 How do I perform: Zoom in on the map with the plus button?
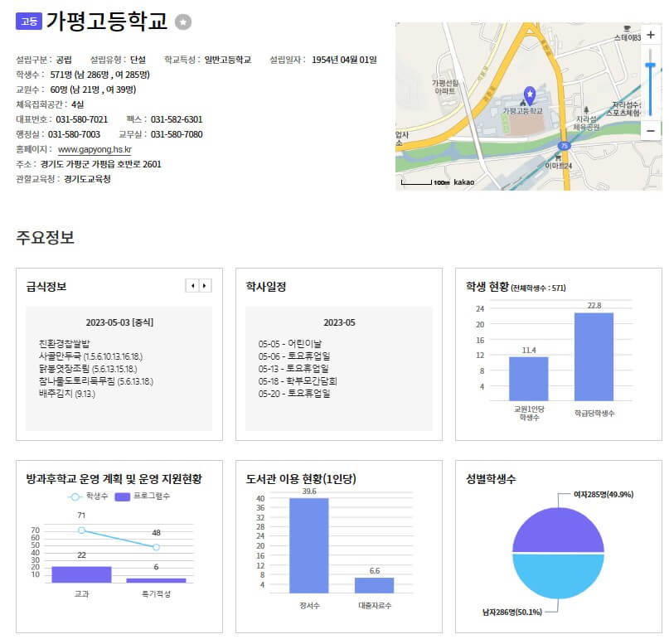[650, 35]
